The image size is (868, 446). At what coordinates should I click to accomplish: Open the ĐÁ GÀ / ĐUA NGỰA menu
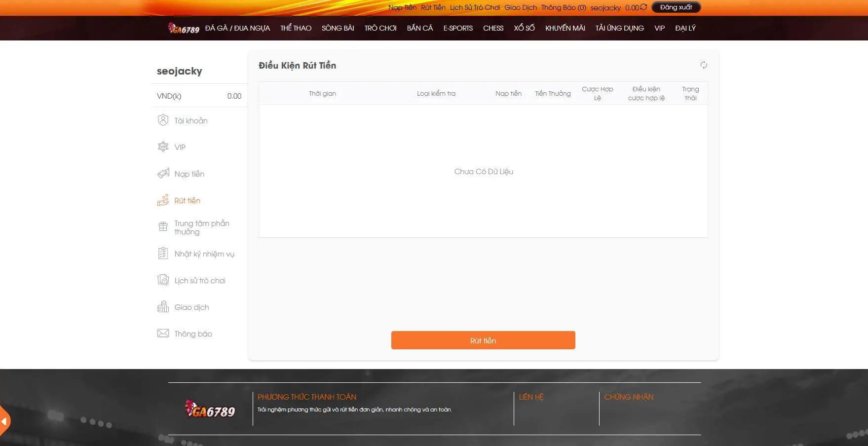pos(237,28)
